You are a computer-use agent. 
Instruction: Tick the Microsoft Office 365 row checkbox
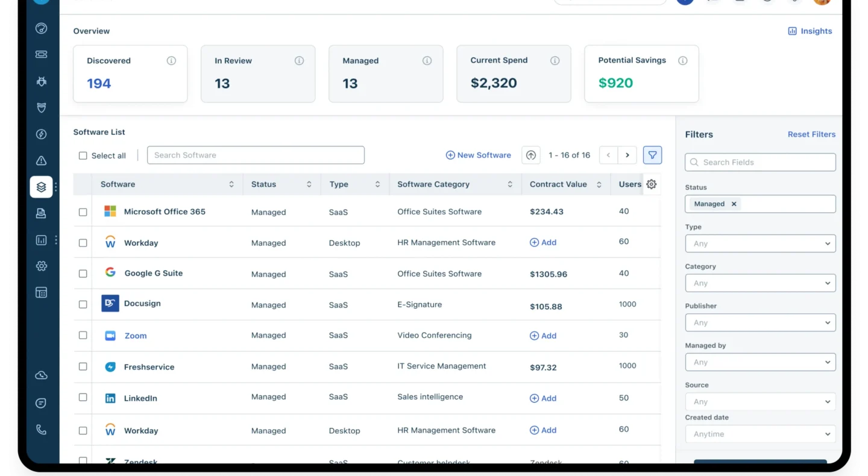coord(83,212)
